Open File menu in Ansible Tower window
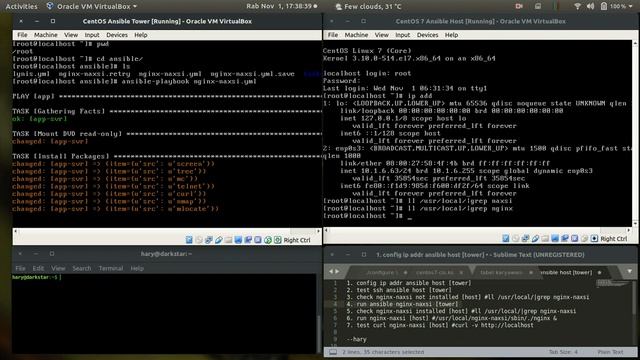 click(22, 35)
